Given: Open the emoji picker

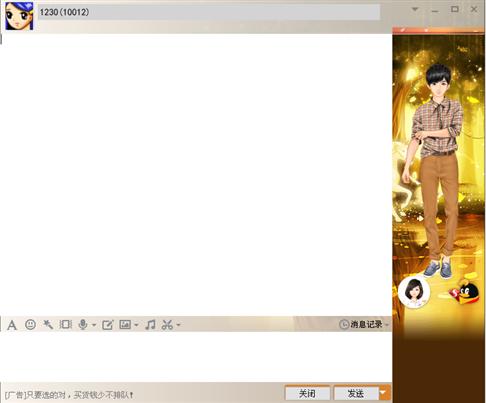Looking at the screenshot, I should click(30, 324).
